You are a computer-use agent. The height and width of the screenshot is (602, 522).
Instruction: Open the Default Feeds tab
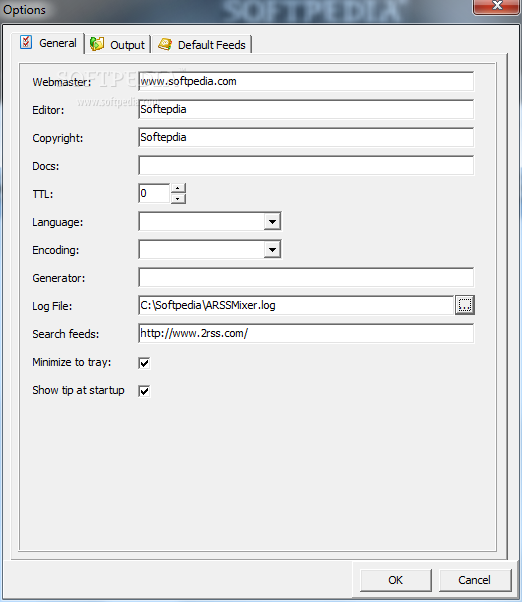click(x=202, y=45)
